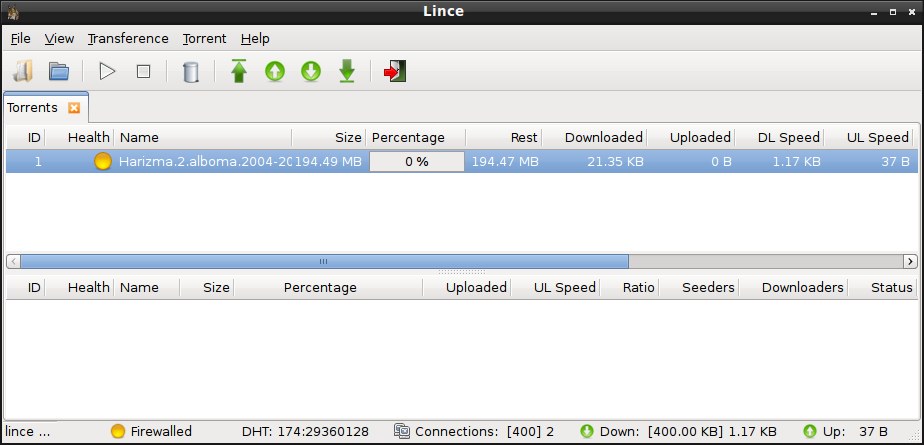Image resolution: width=924 pixels, height=445 pixels.
Task: Move torrent to top of queue
Action: (x=239, y=71)
